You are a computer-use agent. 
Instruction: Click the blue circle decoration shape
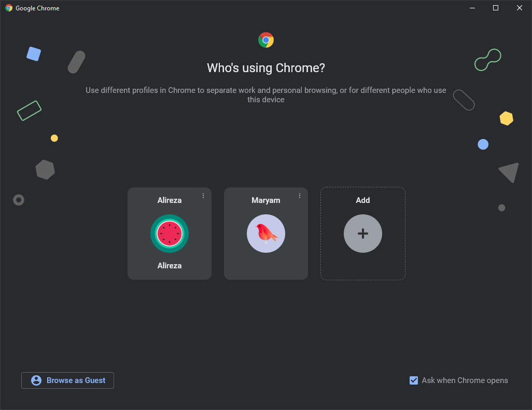483,144
